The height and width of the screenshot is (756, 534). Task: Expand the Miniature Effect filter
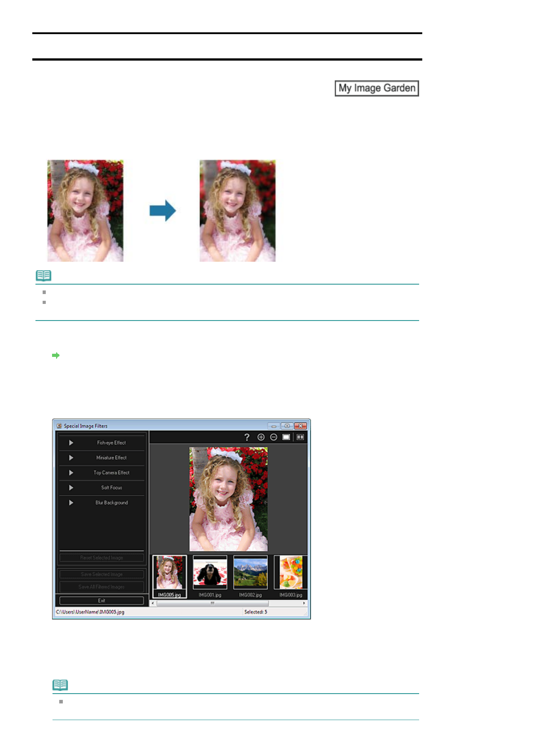pyautogui.click(x=102, y=457)
